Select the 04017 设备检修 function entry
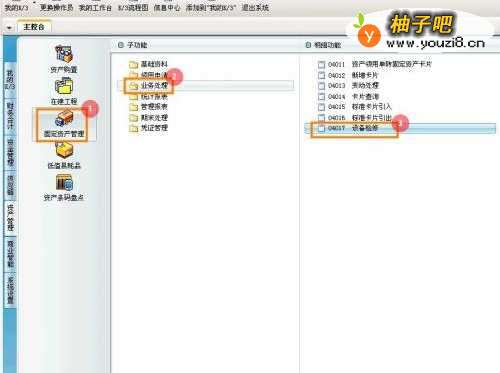 pyautogui.click(x=400, y=128)
